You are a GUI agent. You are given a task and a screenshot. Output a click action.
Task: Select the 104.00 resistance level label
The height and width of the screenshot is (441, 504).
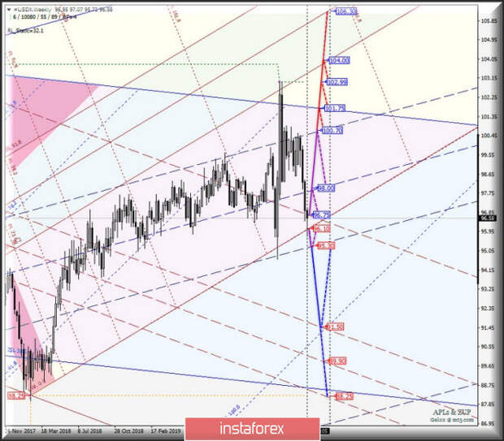pyautogui.click(x=338, y=60)
